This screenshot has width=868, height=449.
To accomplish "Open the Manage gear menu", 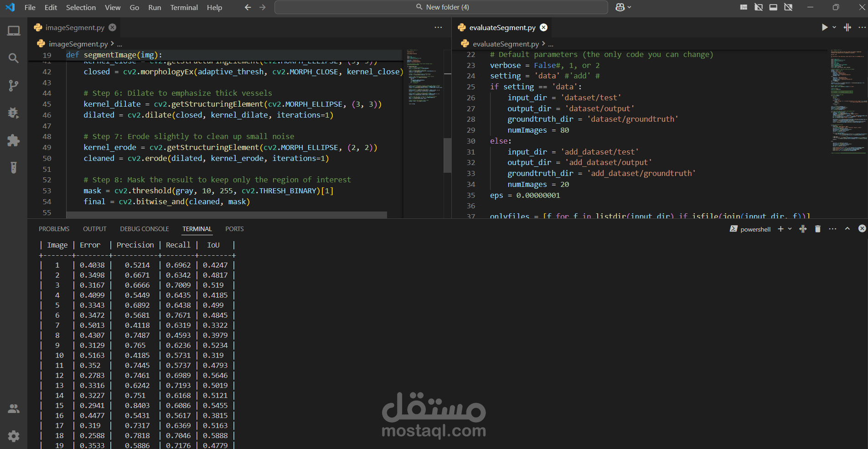I will click(14, 436).
